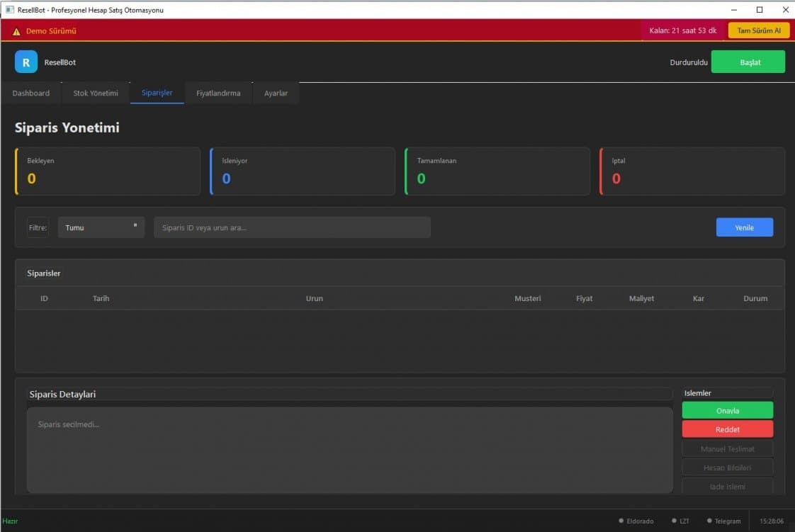Screen dimensions: 795x532
Task: Click the Maliyet column header
Action: coord(641,298)
